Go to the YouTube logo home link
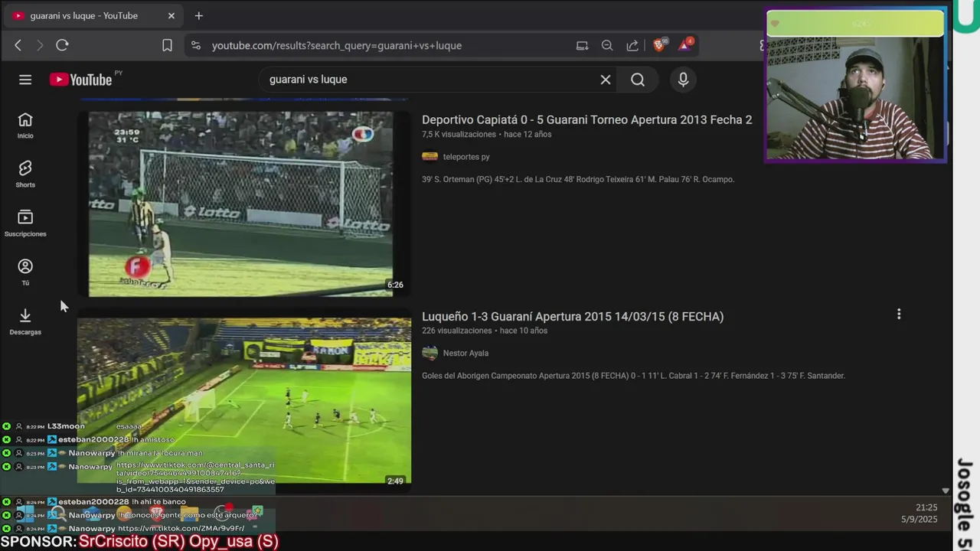Viewport: 980px width, 551px height. coord(81,80)
